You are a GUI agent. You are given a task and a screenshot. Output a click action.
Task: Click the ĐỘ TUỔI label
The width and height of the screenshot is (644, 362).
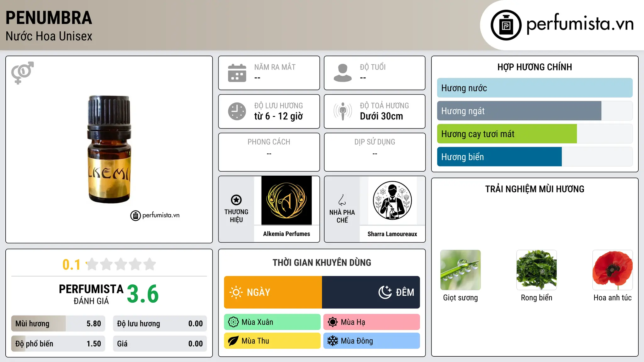pos(373,67)
